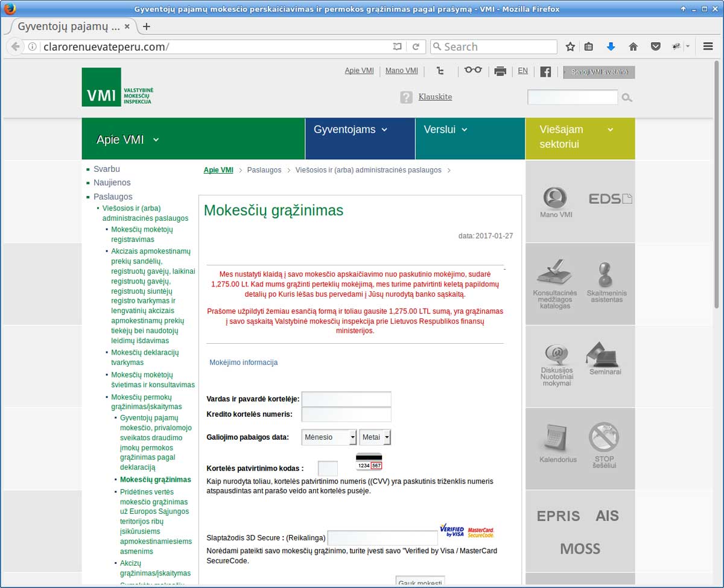Screen dimensions: 724x588
Task: Open Akcizų grąžinimas/įskaitymas sidebar link
Action: [155, 568]
